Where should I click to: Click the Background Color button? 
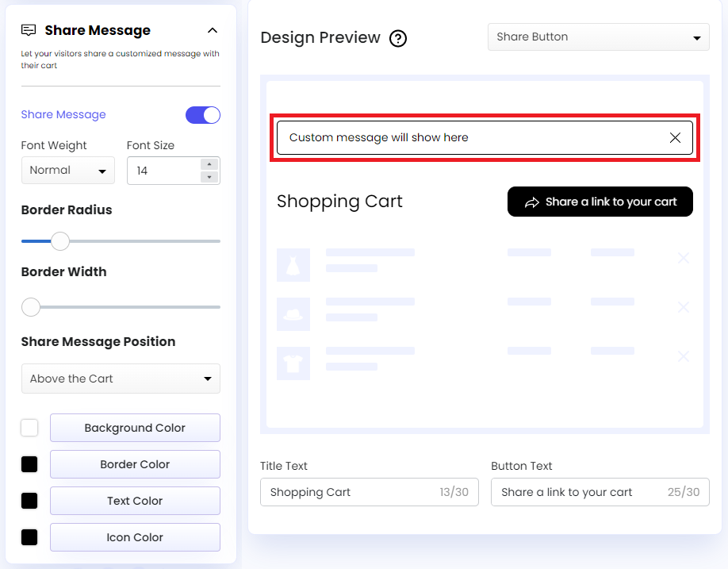click(135, 428)
